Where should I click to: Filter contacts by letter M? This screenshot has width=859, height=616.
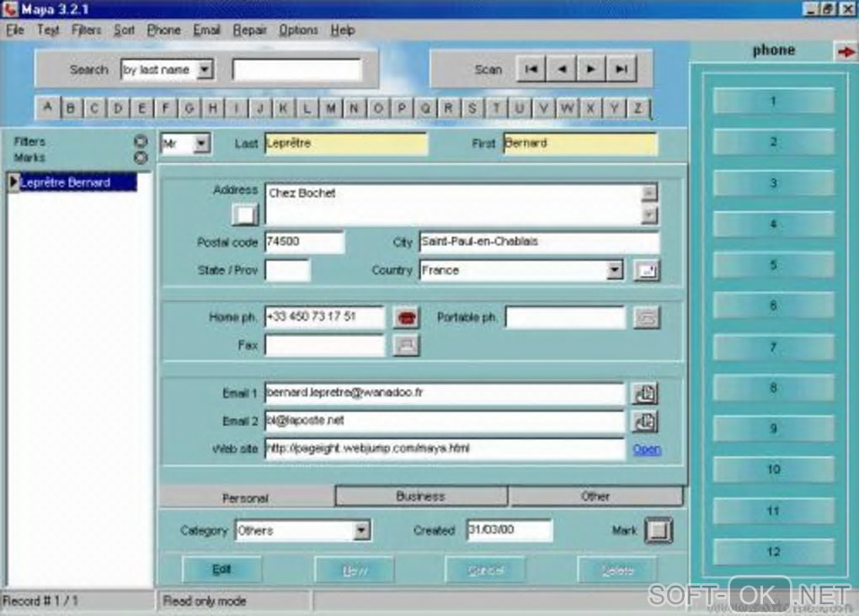click(330, 108)
